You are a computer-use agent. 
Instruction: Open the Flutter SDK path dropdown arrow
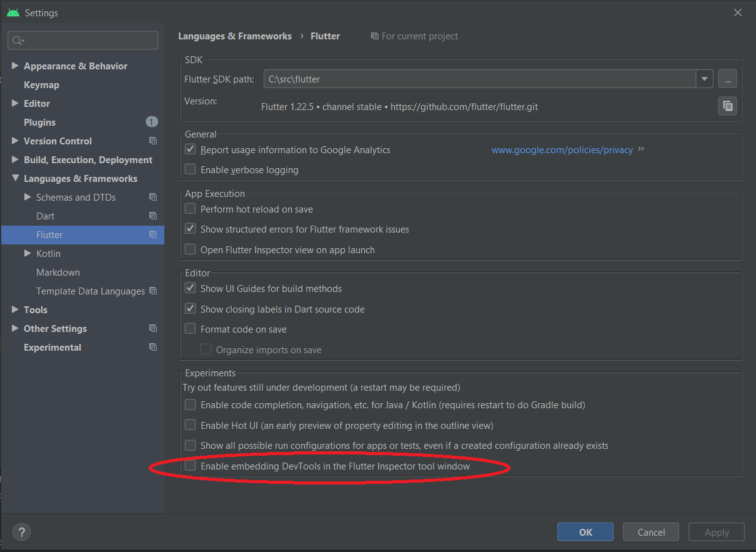pyautogui.click(x=704, y=79)
